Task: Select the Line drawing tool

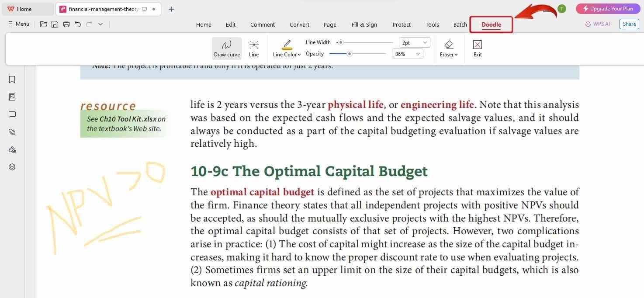Action: coord(254,48)
